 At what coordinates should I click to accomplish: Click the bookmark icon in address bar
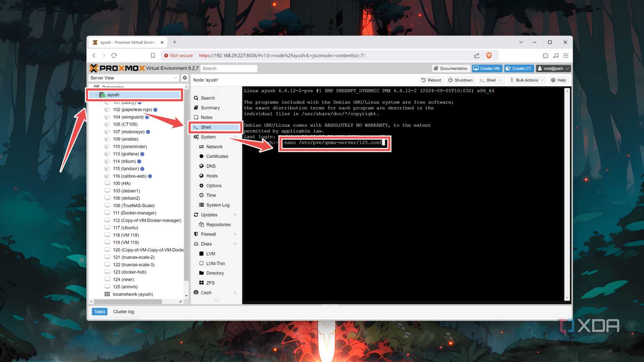point(153,55)
